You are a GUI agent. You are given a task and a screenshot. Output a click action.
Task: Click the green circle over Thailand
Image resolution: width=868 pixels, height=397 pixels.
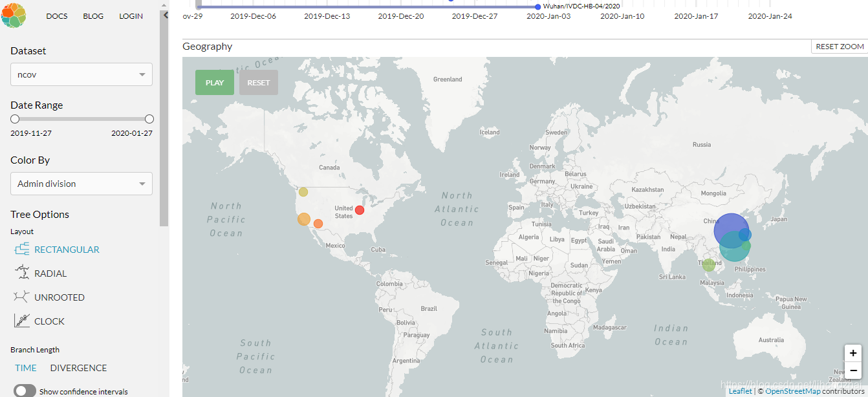point(709,264)
